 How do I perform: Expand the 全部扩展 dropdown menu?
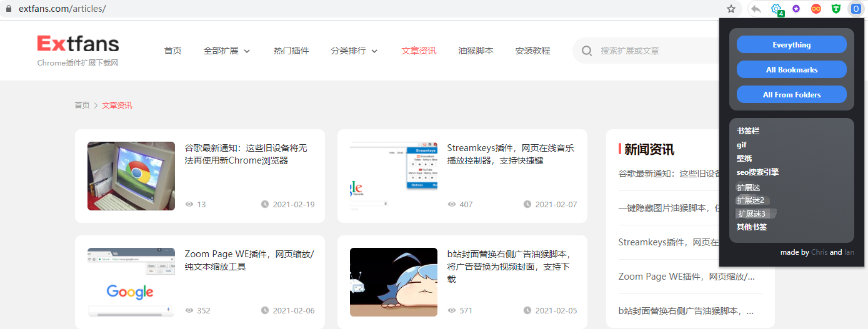(226, 51)
